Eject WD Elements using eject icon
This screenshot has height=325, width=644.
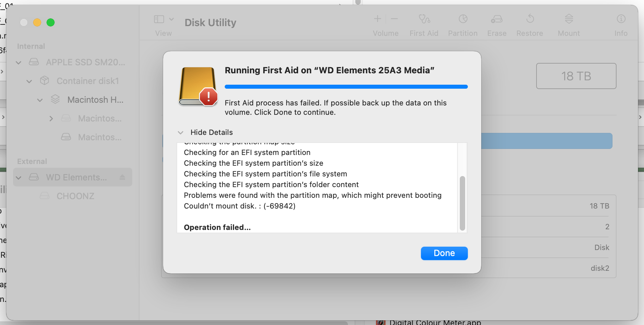[x=122, y=177]
